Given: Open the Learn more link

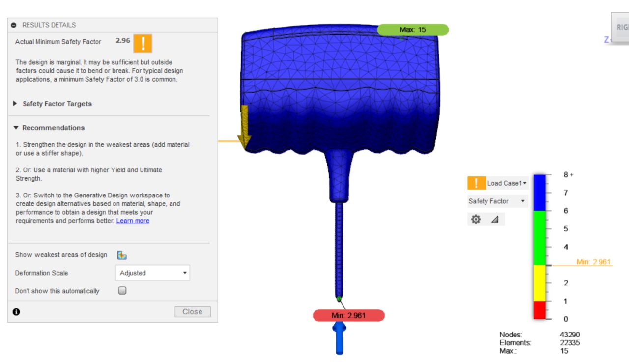Looking at the screenshot, I should tap(132, 221).
